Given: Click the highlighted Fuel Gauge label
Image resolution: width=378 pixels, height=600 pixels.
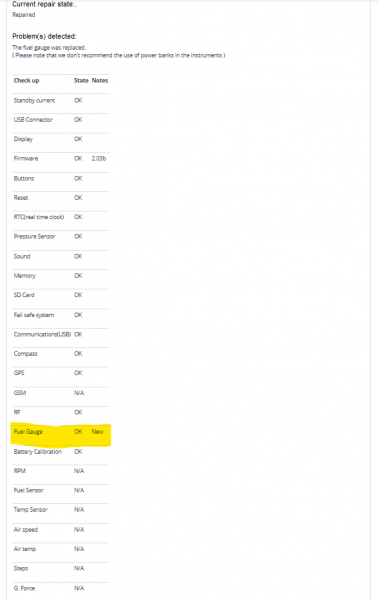Looking at the screenshot, I should 28,432.
